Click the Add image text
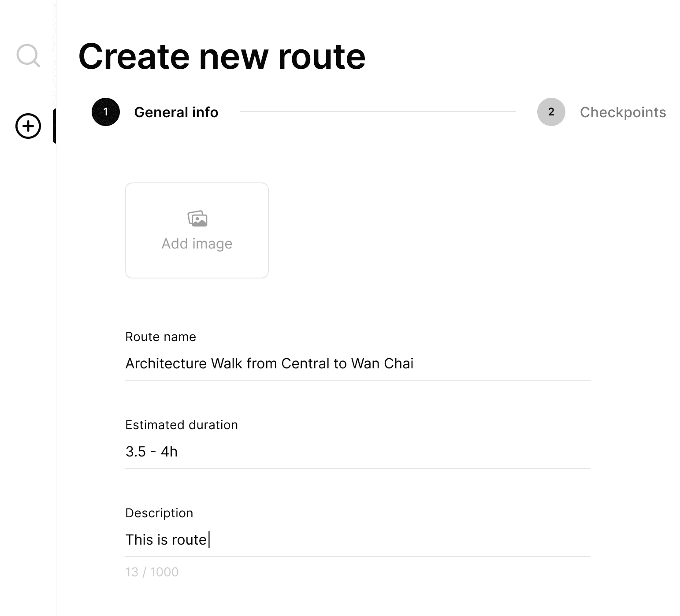Viewport: 680px width, 616px height. 197,244
